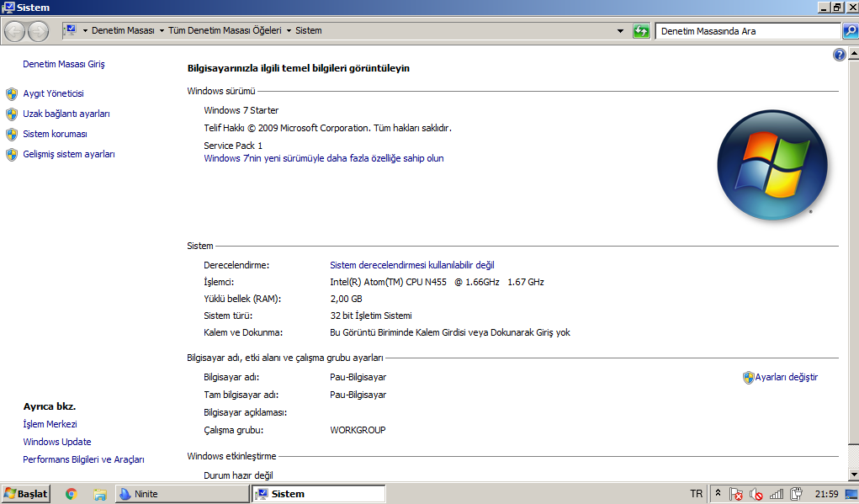Click the forward navigation arrow button

tap(39, 31)
